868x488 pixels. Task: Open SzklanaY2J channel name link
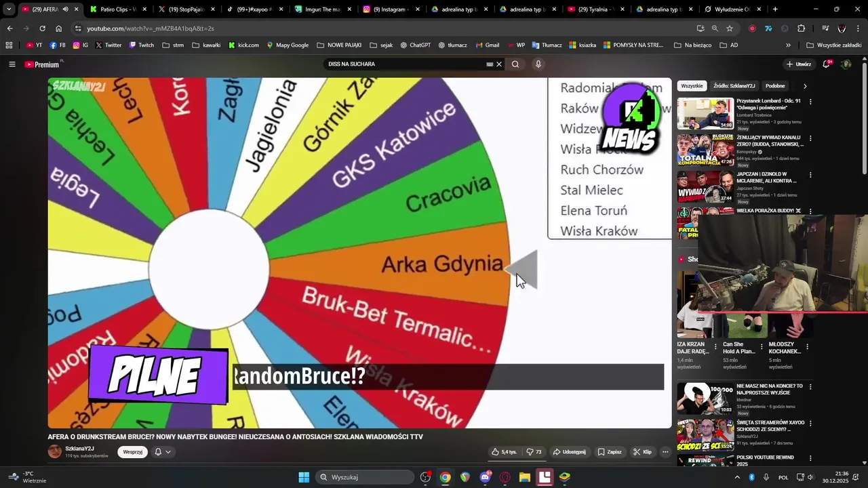79,449
